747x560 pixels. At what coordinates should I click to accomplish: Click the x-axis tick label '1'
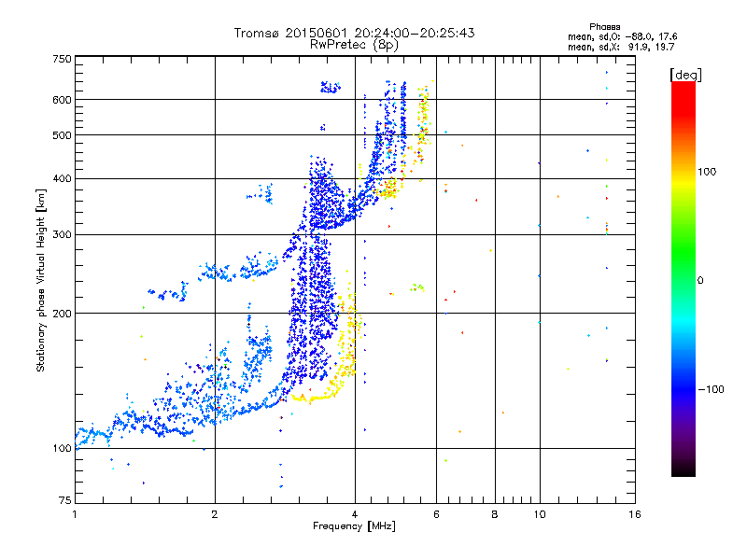[x=75, y=514]
